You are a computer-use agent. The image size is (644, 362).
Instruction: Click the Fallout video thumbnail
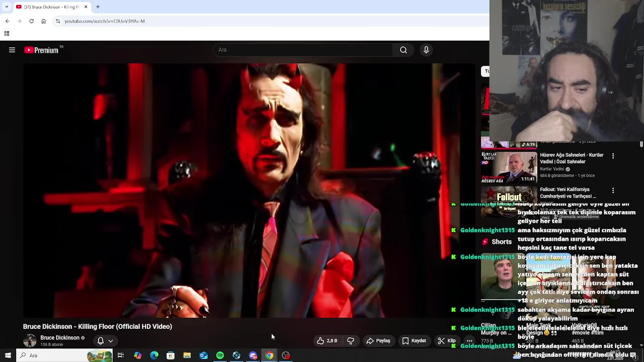pyautogui.click(x=509, y=201)
